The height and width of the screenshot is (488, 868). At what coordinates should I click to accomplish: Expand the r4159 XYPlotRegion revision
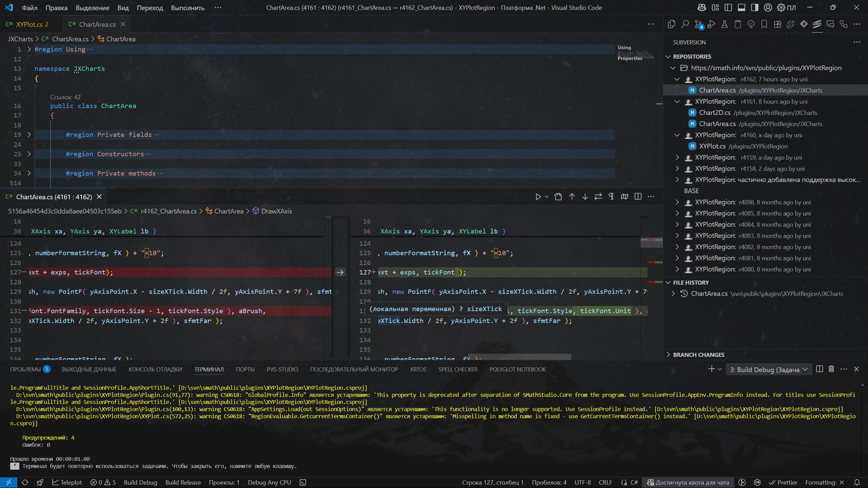677,158
